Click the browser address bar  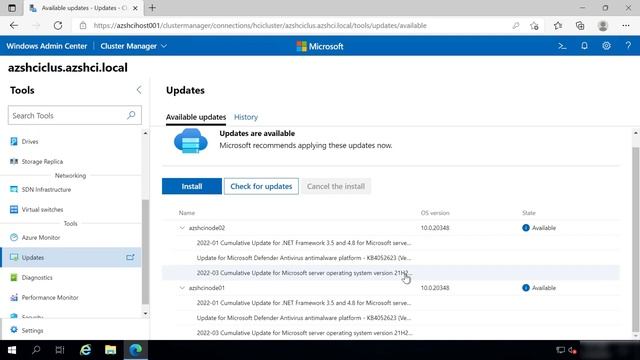pos(260,25)
